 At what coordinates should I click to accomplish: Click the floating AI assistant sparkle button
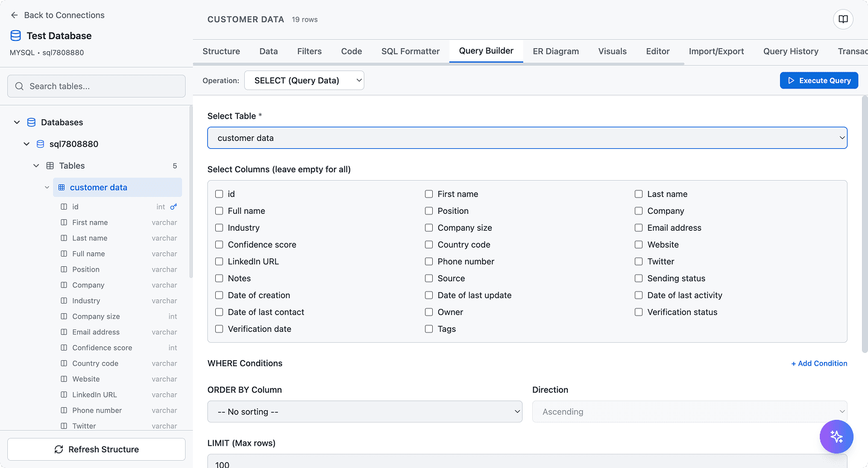837,436
